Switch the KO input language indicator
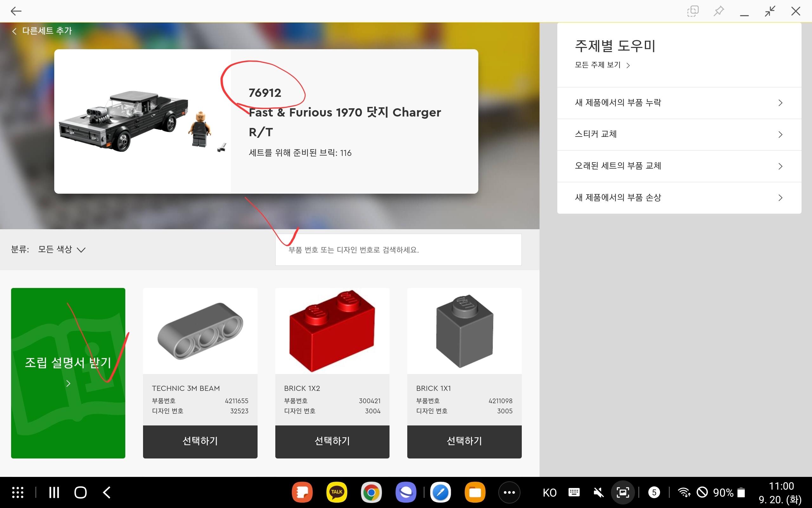 [x=550, y=493]
